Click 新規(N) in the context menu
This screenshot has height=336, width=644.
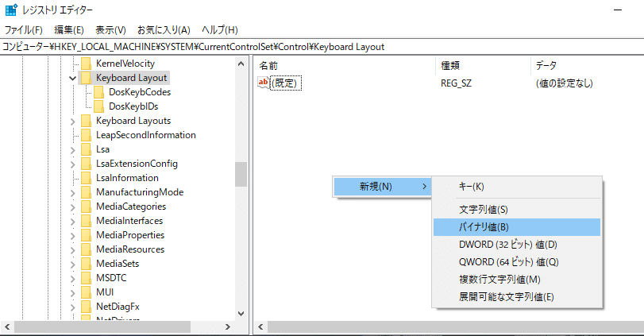(x=382, y=187)
